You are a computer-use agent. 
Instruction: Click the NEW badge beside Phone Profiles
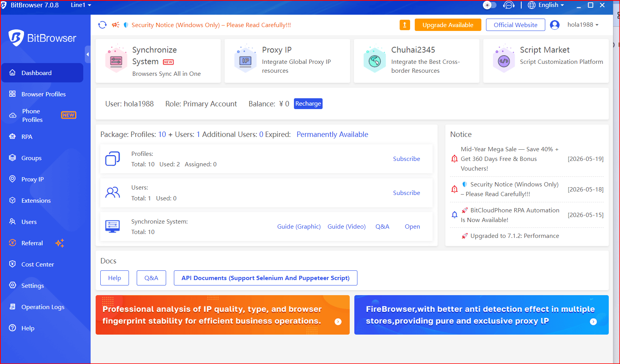[x=69, y=115]
